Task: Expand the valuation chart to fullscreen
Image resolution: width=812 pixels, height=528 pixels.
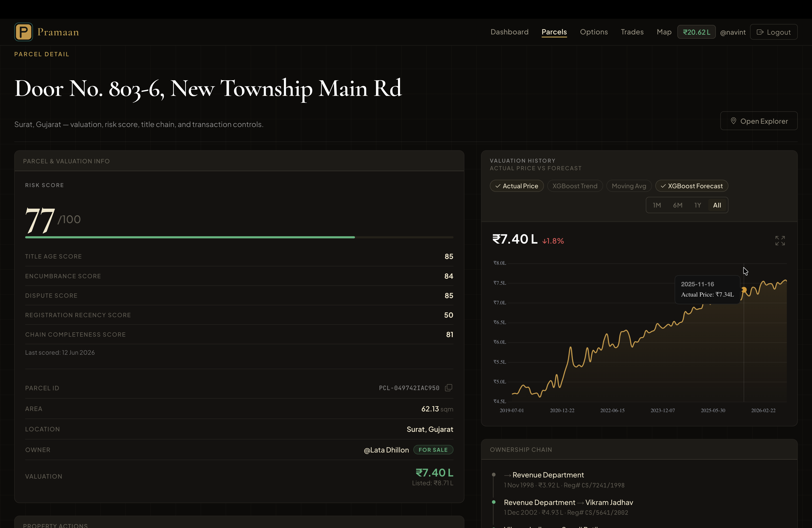Action: point(780,240)
